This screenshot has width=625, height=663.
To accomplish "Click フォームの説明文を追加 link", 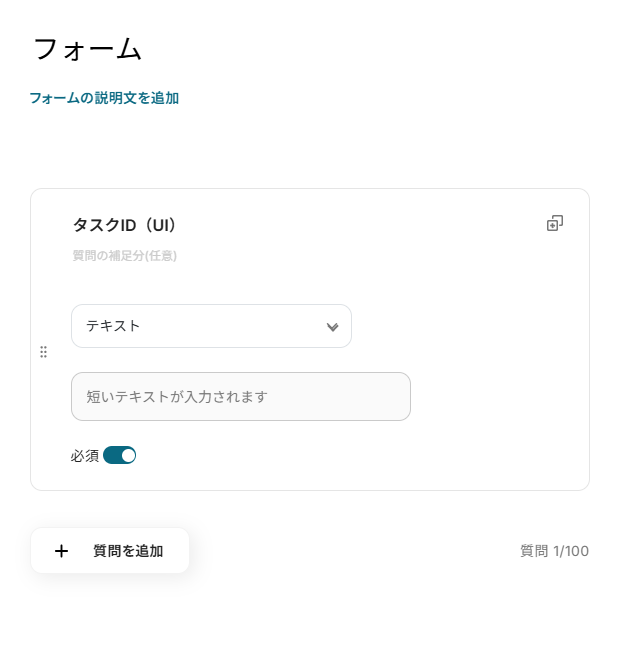I will [104, 98].
